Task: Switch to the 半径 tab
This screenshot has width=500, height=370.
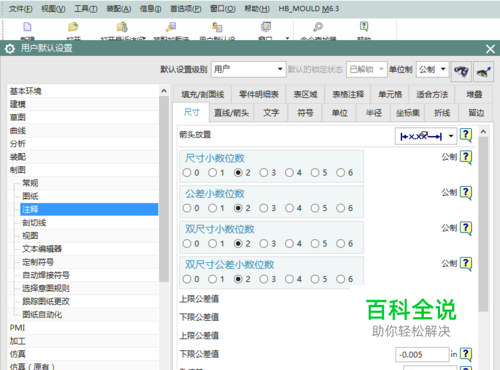Action: (x=374, y=113)
